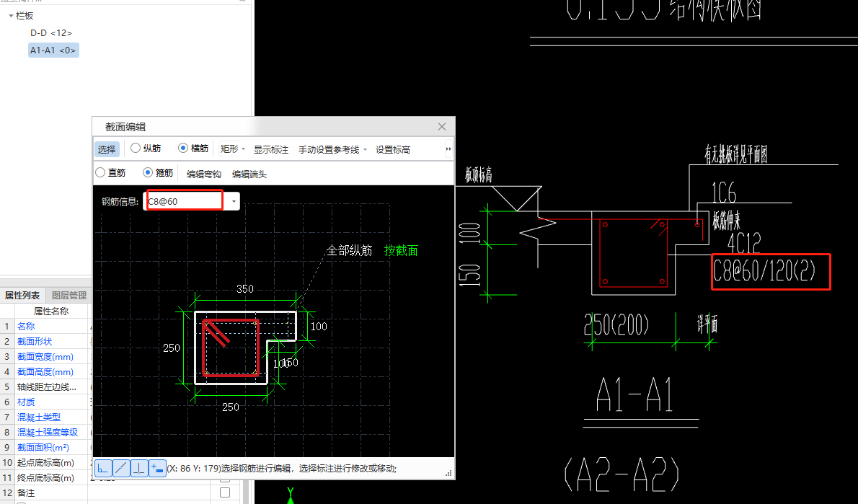Click the 截面高度(mm) property row
The image size is (858, 504).
point(51,372)
